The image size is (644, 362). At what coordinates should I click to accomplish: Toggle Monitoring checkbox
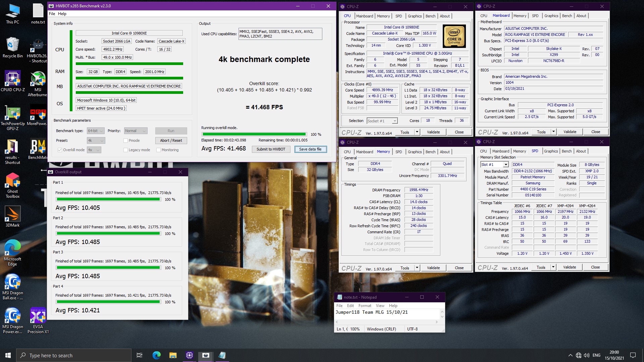[x=158, y=150]
